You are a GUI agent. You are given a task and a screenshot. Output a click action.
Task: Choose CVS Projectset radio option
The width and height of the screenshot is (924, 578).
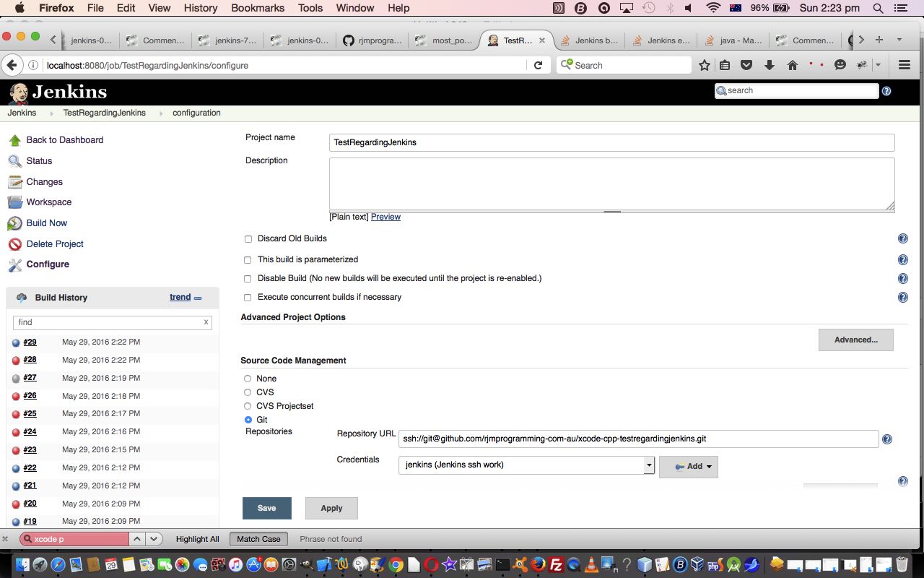248,406
